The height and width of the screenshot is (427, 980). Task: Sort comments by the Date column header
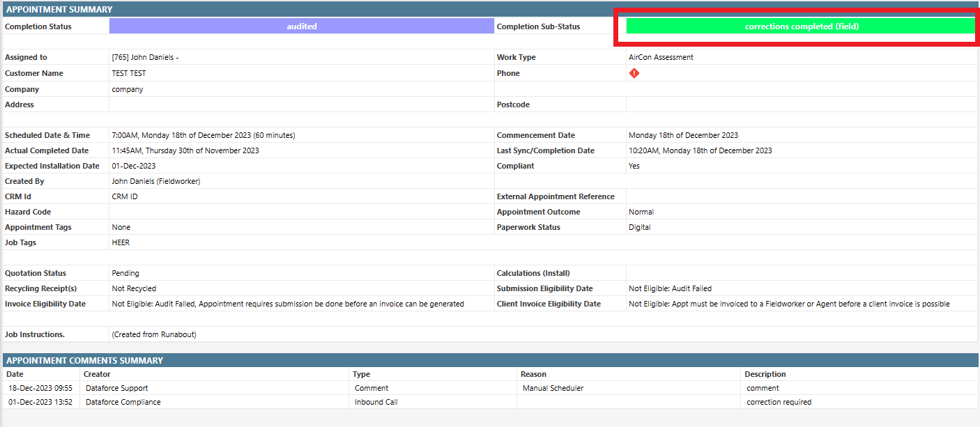point(15,374)
